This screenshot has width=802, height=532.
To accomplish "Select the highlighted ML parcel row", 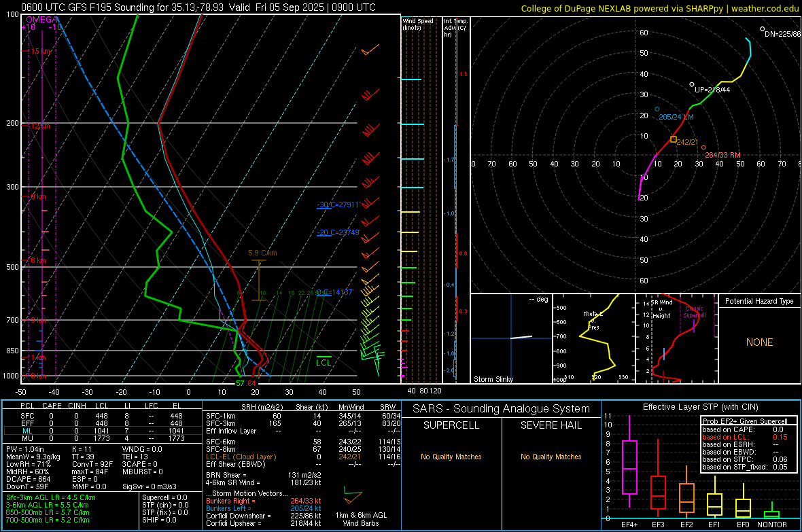I will [103, 431].
